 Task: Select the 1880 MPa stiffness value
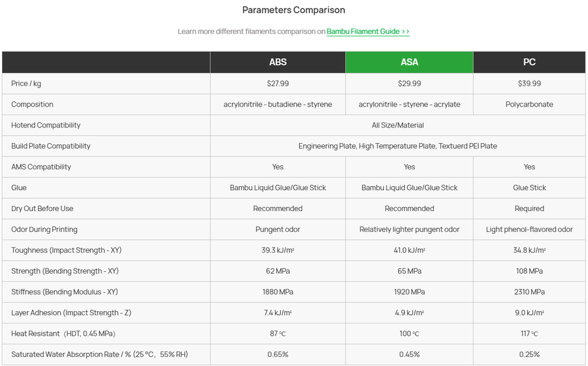click(278, 291)
